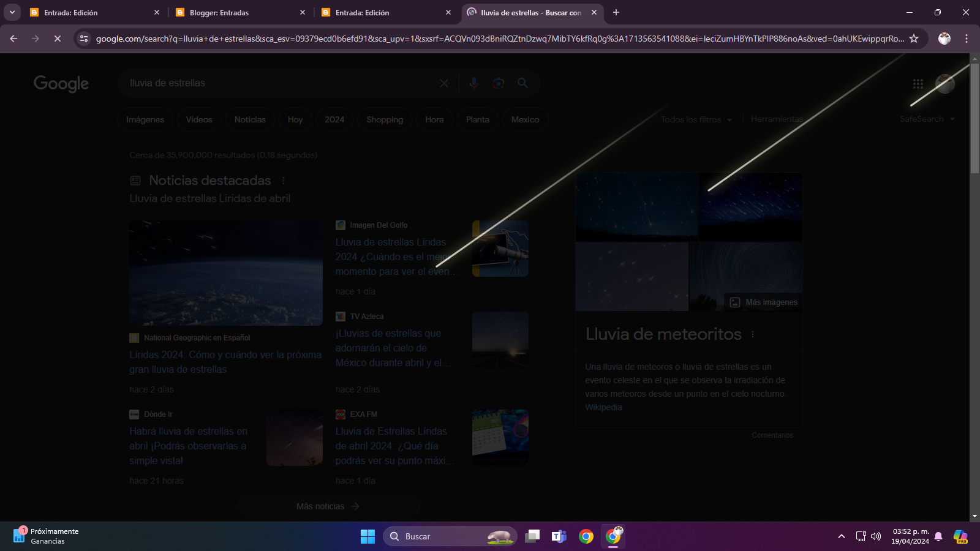Open Imagen Del Golfo Líridas article
Screen dimensions: 980x551
[x=397, y=257]
